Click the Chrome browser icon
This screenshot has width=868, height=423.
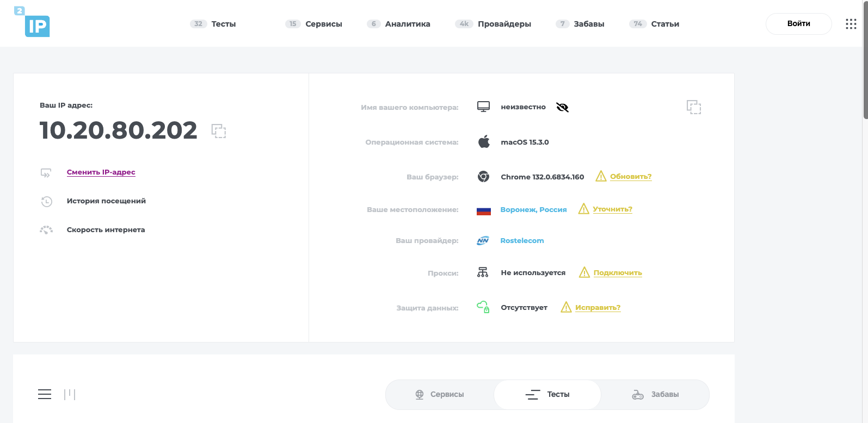tap(483, 177)
